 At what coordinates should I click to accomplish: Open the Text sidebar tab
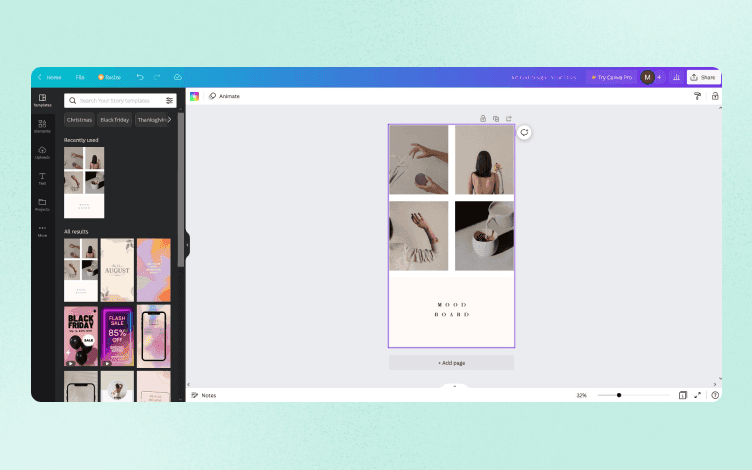pyautogui.click(x=42, y=179)
